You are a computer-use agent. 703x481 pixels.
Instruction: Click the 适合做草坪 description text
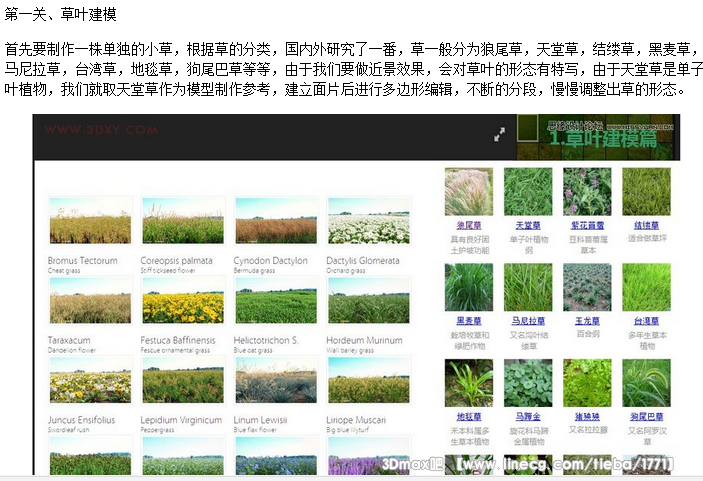647,238
